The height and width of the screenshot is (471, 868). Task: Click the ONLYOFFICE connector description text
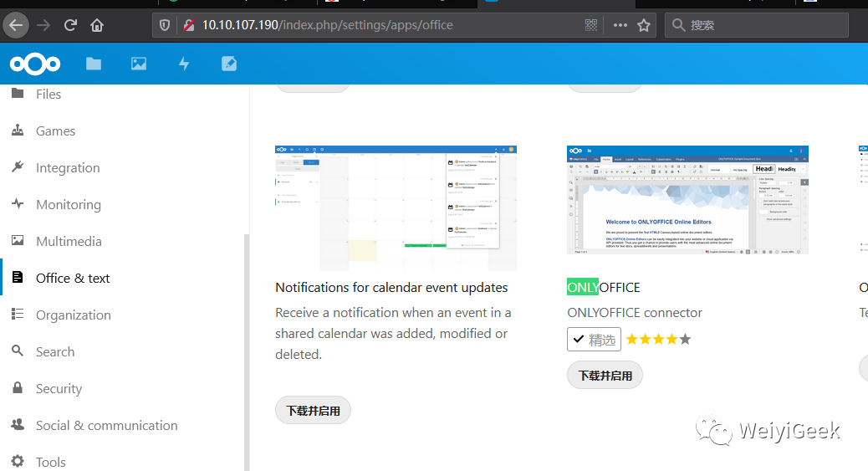635,313
